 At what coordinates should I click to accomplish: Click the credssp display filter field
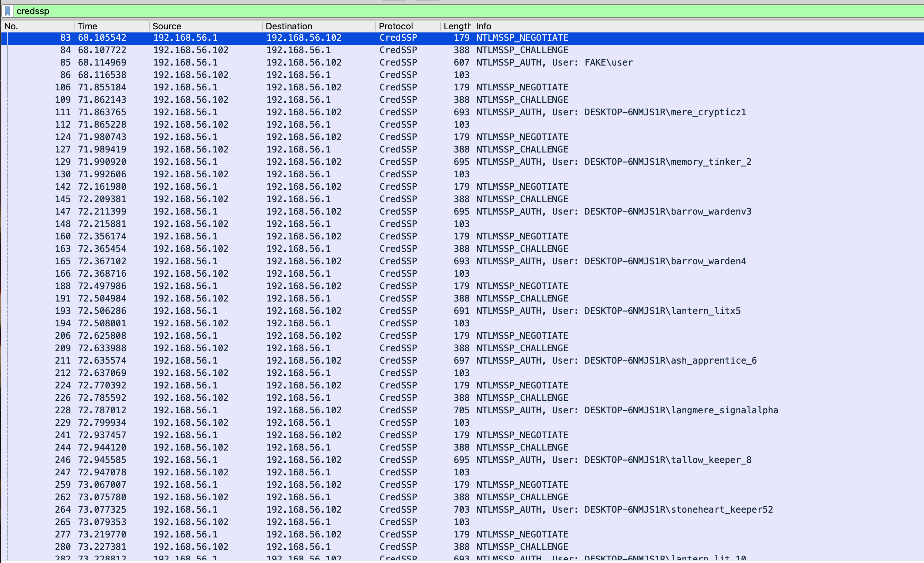point(450,11)
